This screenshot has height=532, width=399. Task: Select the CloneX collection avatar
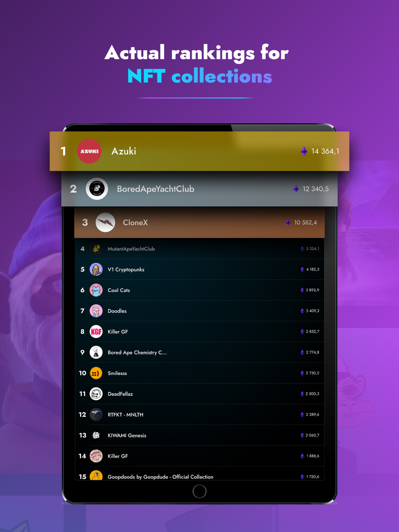pos(105,223)
